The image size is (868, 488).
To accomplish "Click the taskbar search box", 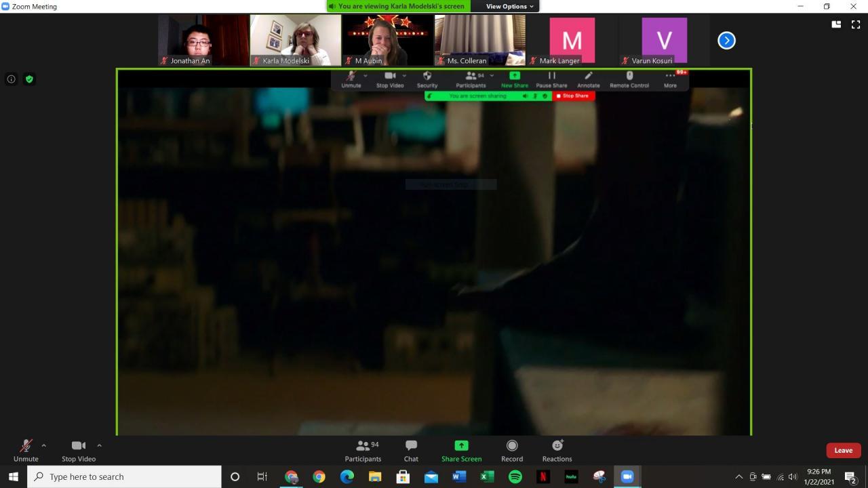I will [124, 476].
